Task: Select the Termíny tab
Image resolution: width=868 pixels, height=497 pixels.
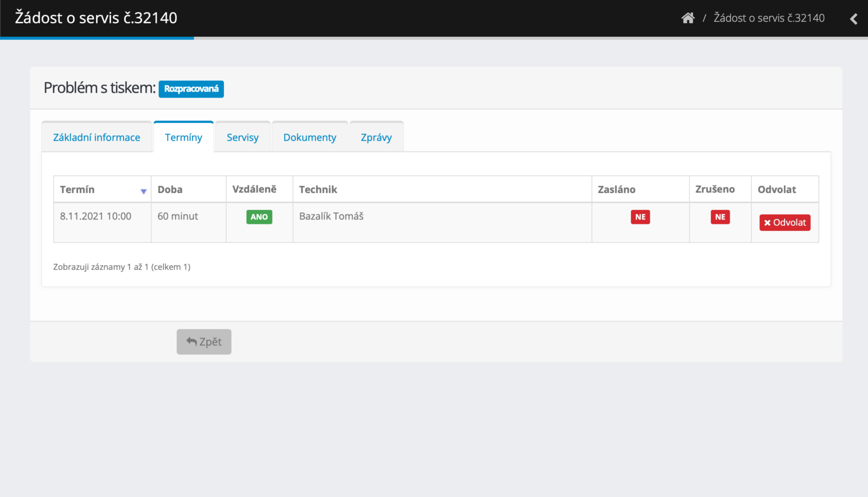Action: coord(183,137)
